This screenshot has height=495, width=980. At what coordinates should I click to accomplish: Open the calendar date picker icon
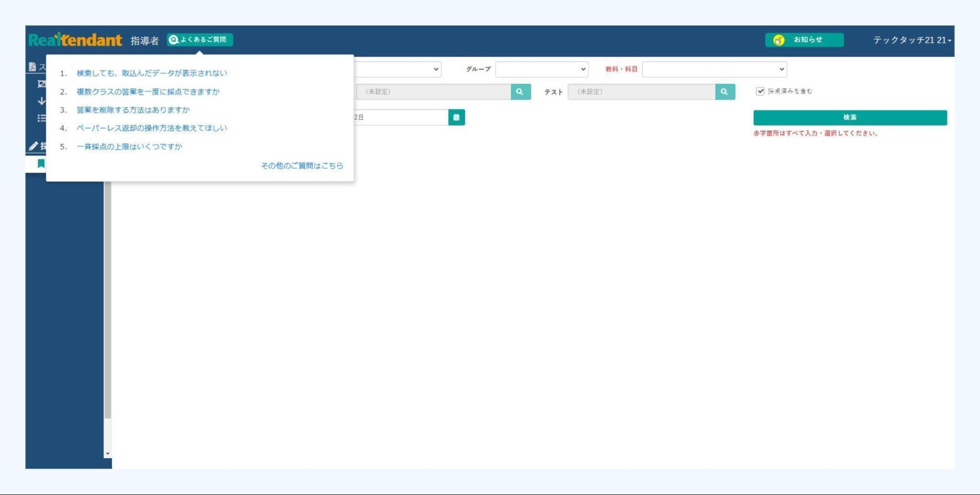pyautogui.click(x=456, y=117)
